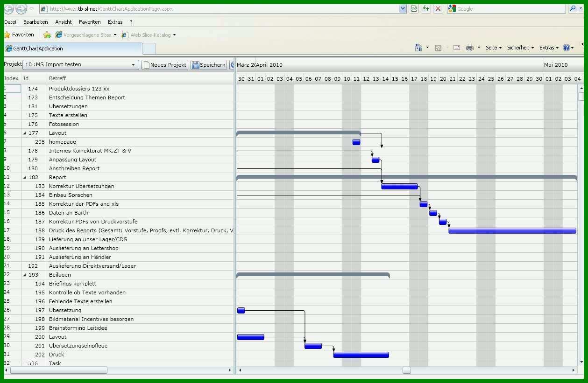This screenshot has height=383, width=588.
Task: Click the browser Back arrow button
Action: coord(9,9)
